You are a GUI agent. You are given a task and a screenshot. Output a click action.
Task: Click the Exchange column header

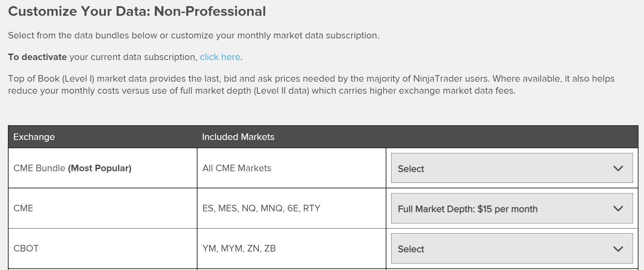point(34,137)
